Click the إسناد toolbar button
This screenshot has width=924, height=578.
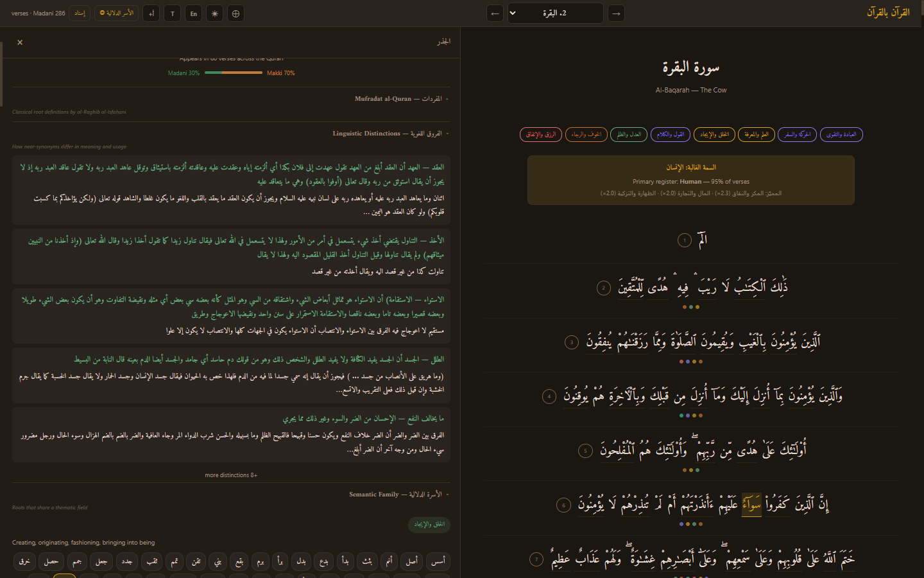80,13
